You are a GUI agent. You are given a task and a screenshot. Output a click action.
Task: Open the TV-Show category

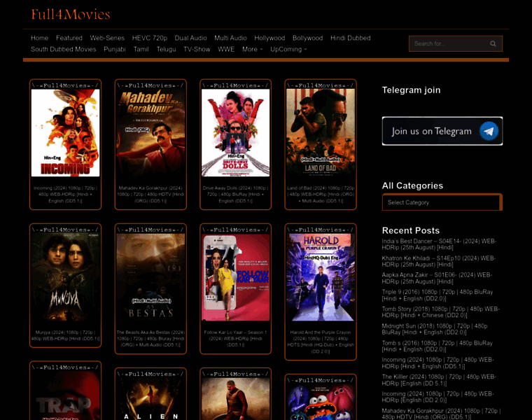pyautogui.click(x=197, y=49)
